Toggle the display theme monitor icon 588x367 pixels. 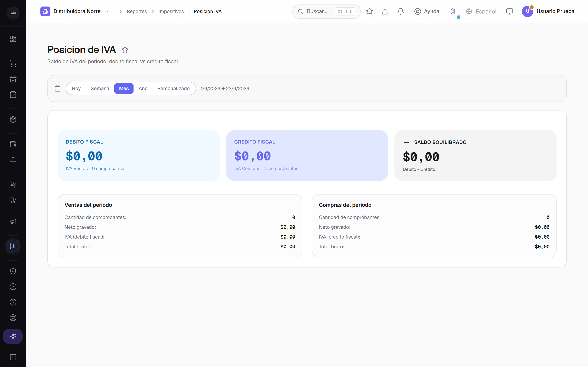click(x=509, y=11)
